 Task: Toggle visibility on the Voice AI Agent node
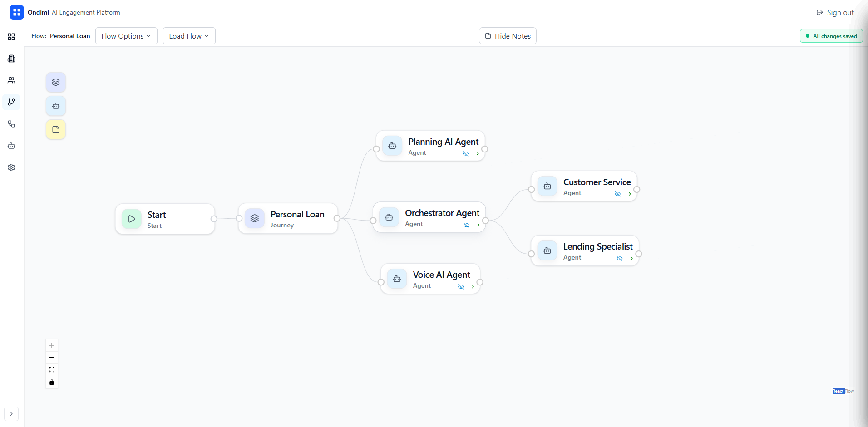461,286
